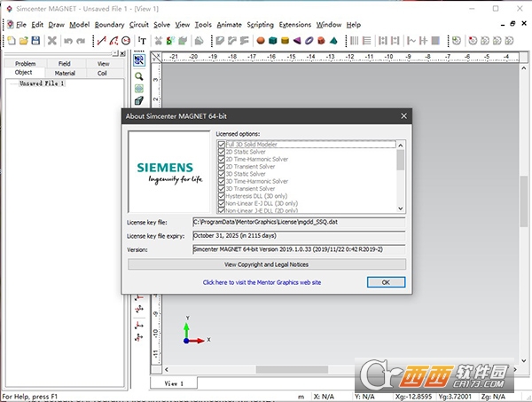
Task: Click OK in About dialog
Action: pos(386,282)
